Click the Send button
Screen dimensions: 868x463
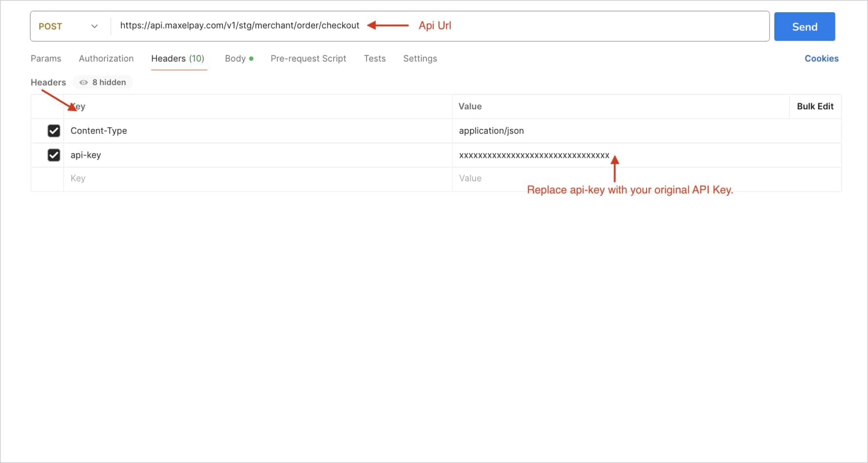click(804, 26)
